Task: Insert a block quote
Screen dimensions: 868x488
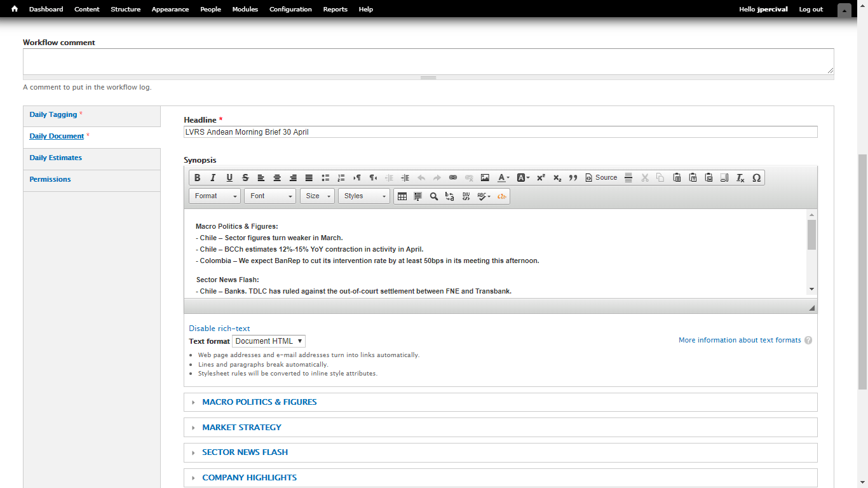Action: 573,178
